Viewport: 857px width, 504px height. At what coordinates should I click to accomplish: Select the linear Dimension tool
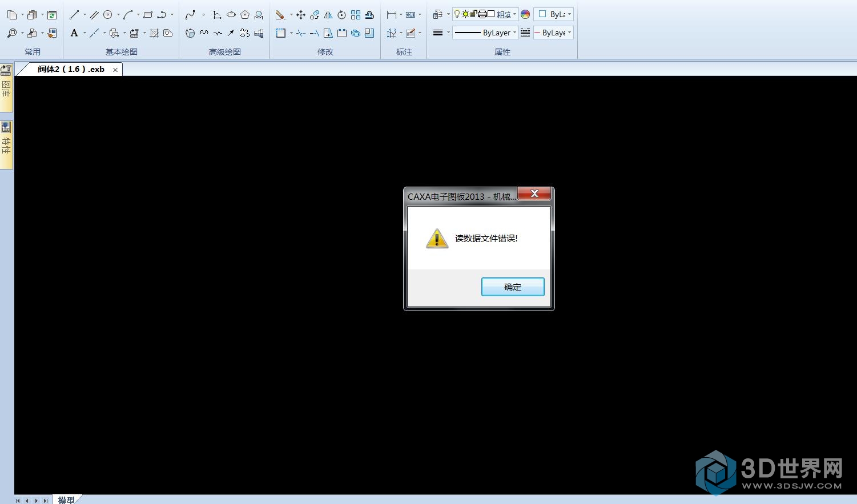[x=392, y=15]
